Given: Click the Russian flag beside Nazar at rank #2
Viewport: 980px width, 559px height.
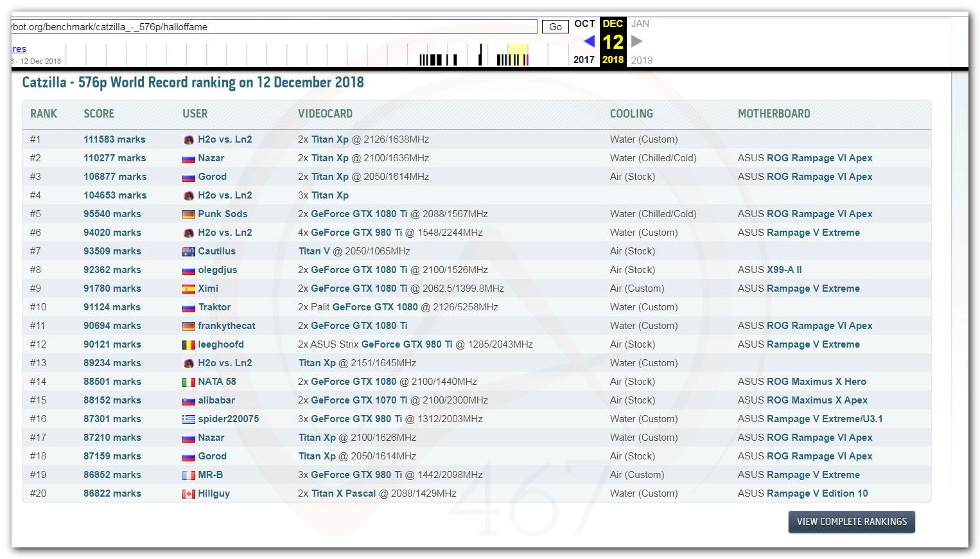Looking at the screenshot, I should [189, 158].
